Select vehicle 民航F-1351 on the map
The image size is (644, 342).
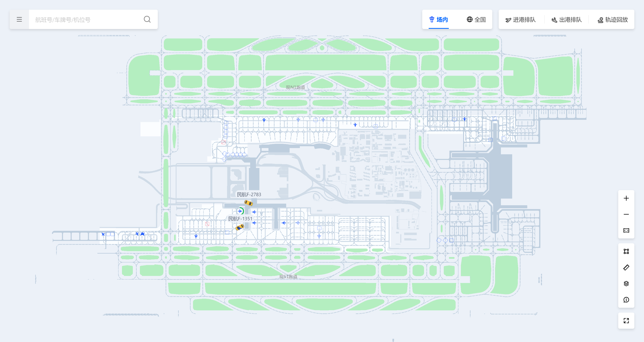[x=240, y=227]
